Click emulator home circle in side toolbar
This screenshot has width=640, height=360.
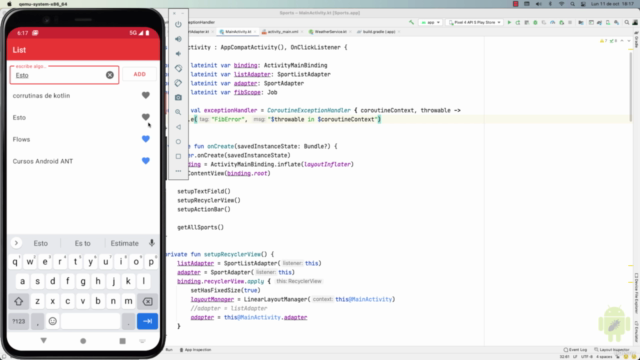[178, 142]
